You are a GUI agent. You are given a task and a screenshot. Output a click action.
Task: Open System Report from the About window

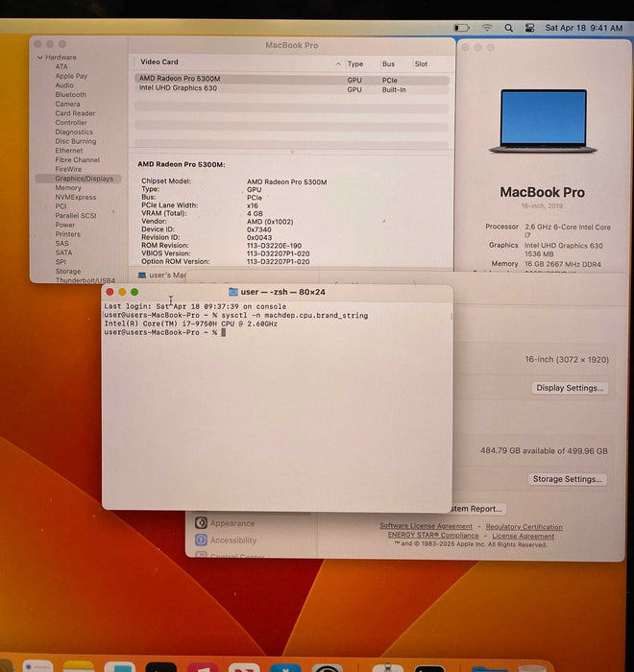pyautogui.click(x=476, y=509)
